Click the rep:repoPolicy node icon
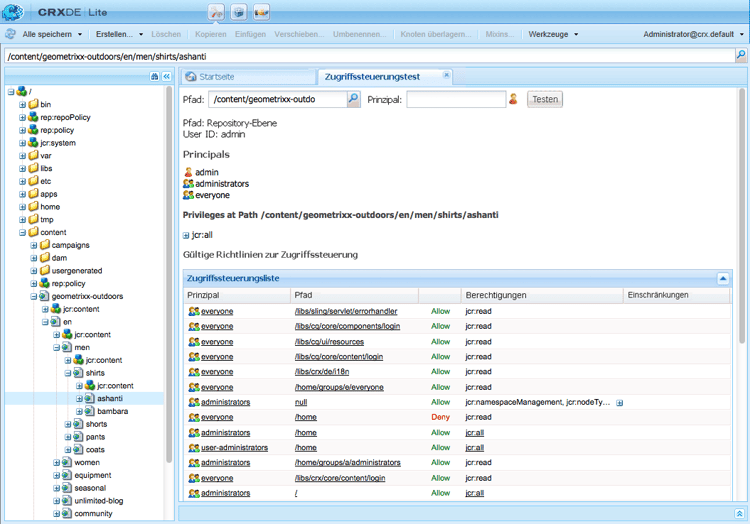 tap(33, 117)
